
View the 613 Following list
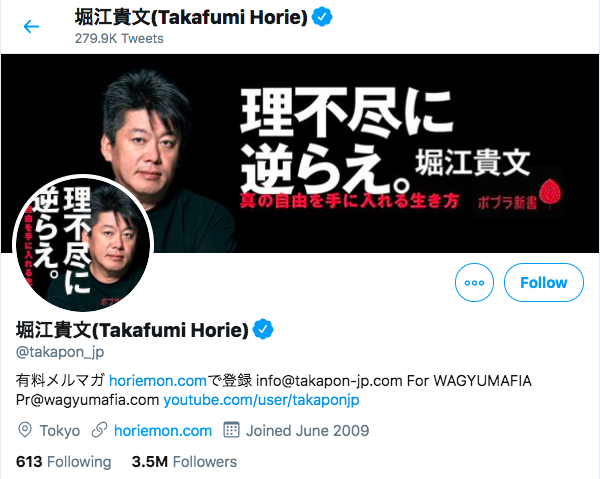(64, 462)
